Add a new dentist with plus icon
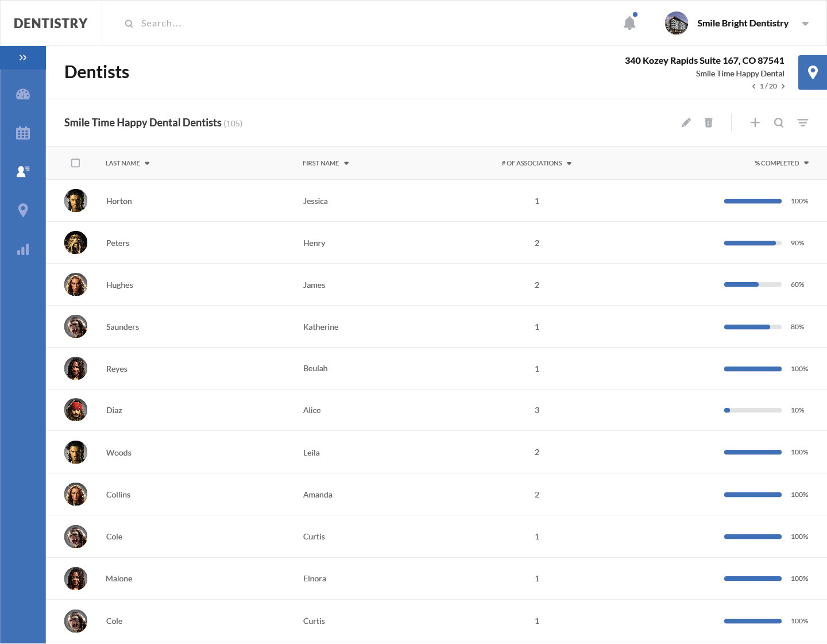Image resolution: width=827 pixels, height=644 pixels. coord(755,122)
